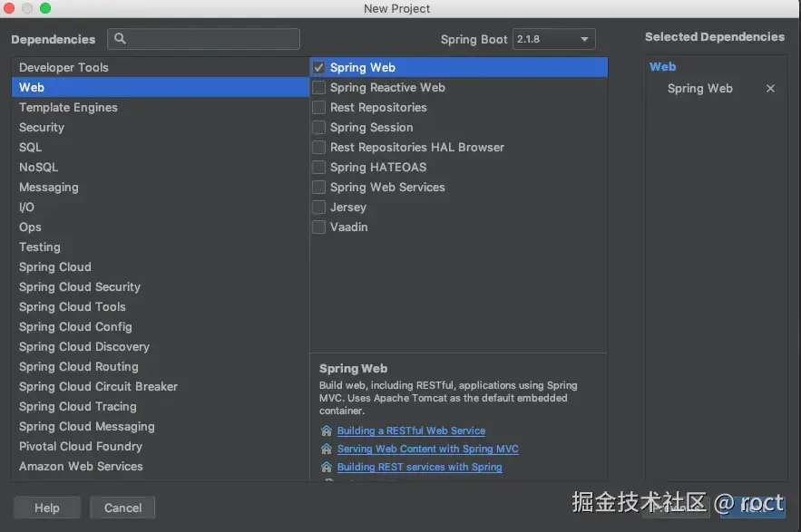Select the NoSQL category

(161, 167)
